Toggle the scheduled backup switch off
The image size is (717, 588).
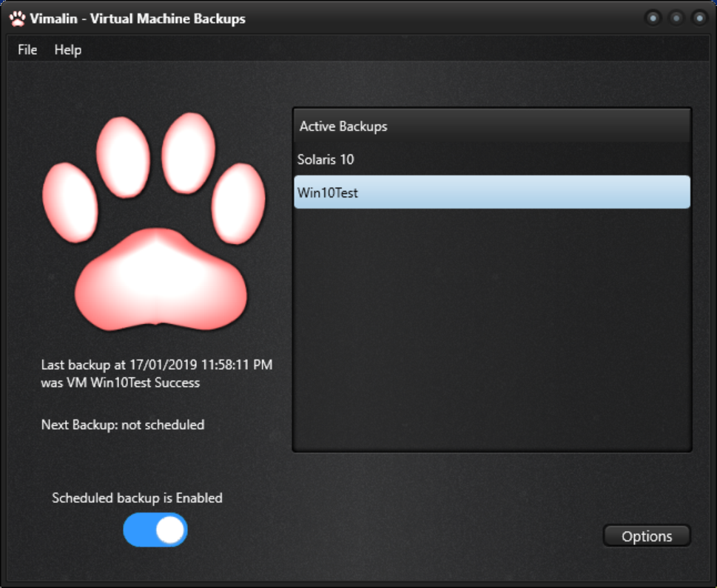[x=155, y=530]
